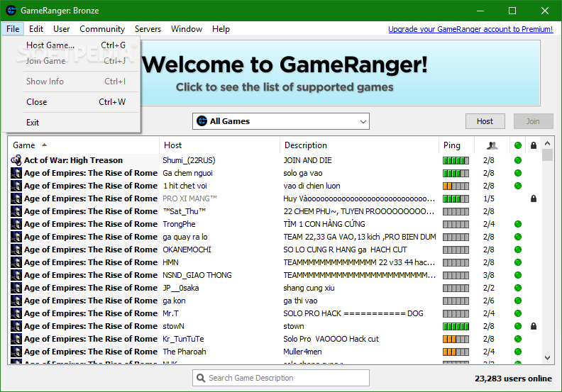Open the Help menu
This screenshot has width=562, height=392.
click(221, 29)
